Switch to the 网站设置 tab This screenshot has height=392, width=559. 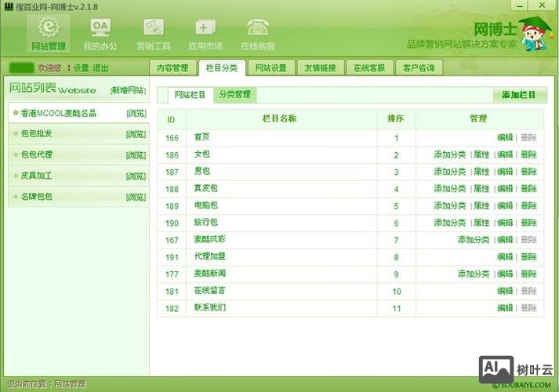pos(271,67)
